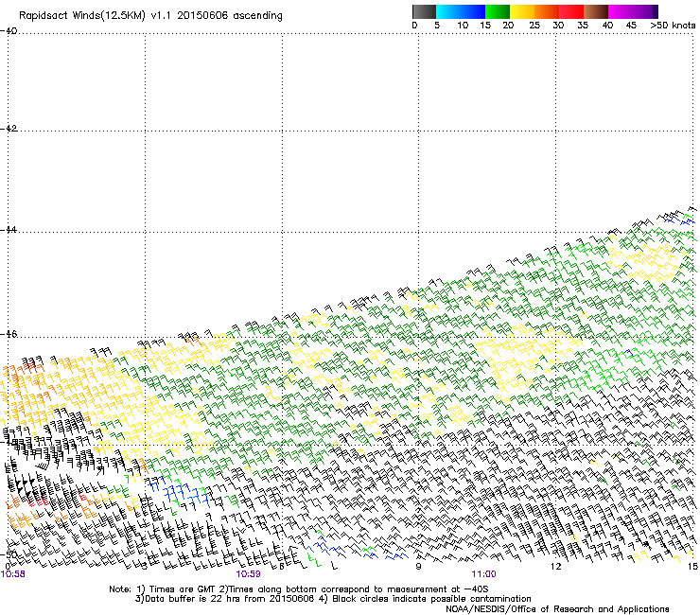This screenshot has width=700, height=615.
Task: Click the green 15–20 knots colorbar segment
Action: (498, 11)
